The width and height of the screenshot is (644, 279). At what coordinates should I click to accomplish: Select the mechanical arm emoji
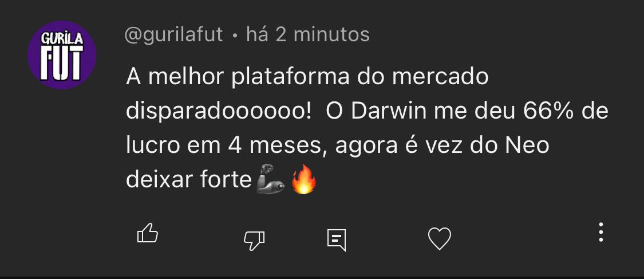coord(270,179)
